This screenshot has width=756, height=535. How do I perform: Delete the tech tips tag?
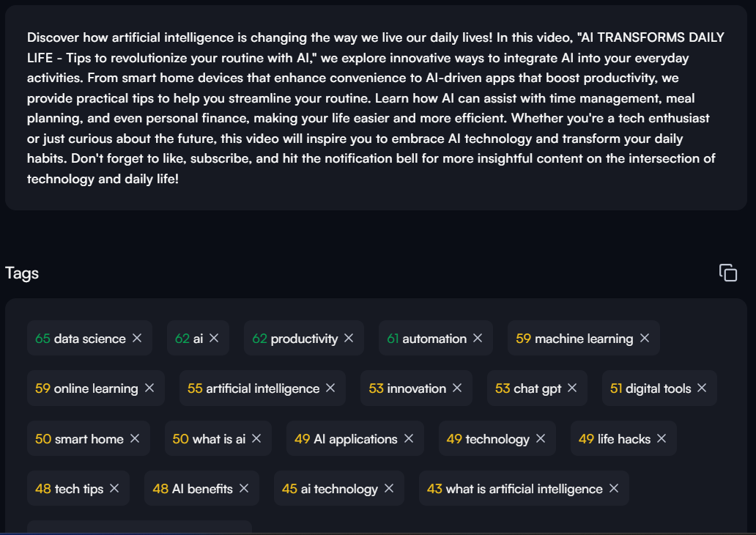(114, 488)
